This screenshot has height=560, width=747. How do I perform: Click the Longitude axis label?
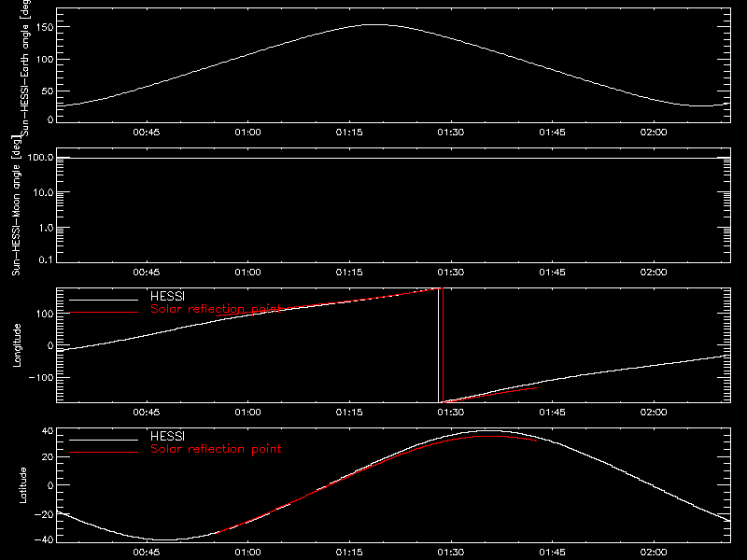coord(17,345)
